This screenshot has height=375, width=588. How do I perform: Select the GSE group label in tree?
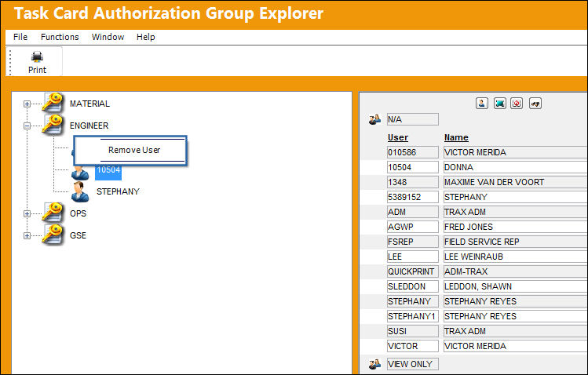coord(78,235)
